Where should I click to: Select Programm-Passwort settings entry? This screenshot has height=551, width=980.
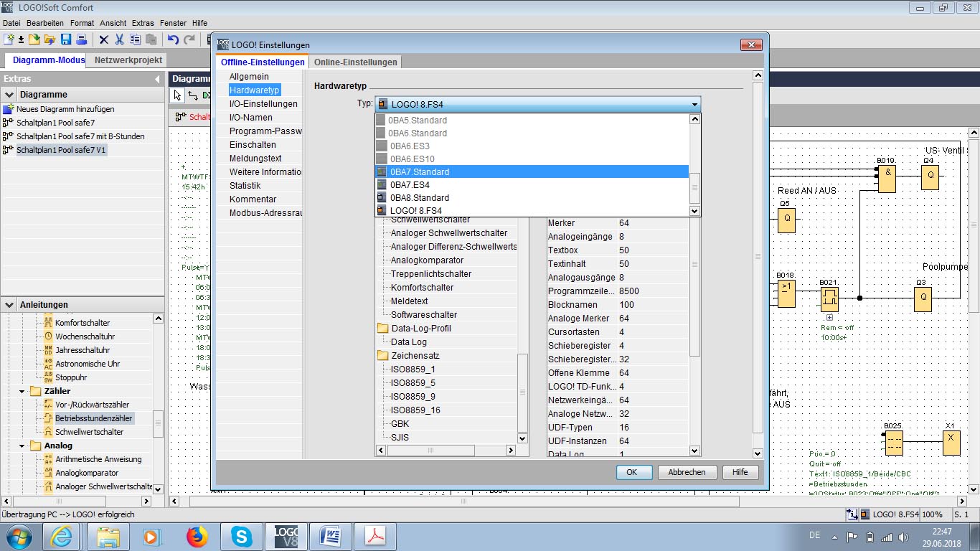(x=265, y=131)
